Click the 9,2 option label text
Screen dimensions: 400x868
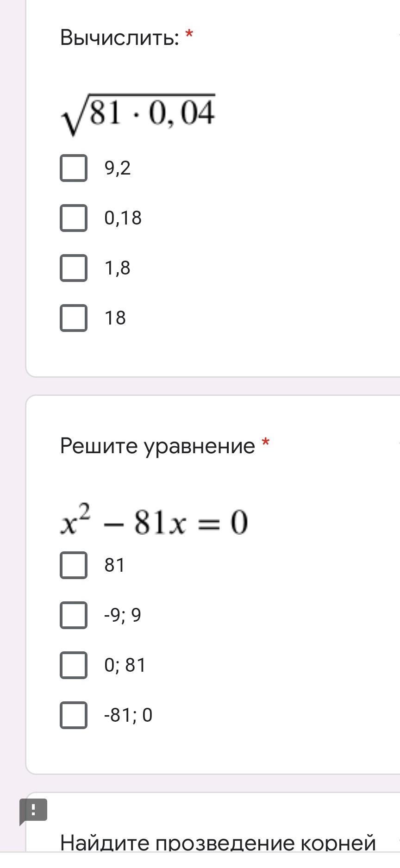click(x=118, y=168)
